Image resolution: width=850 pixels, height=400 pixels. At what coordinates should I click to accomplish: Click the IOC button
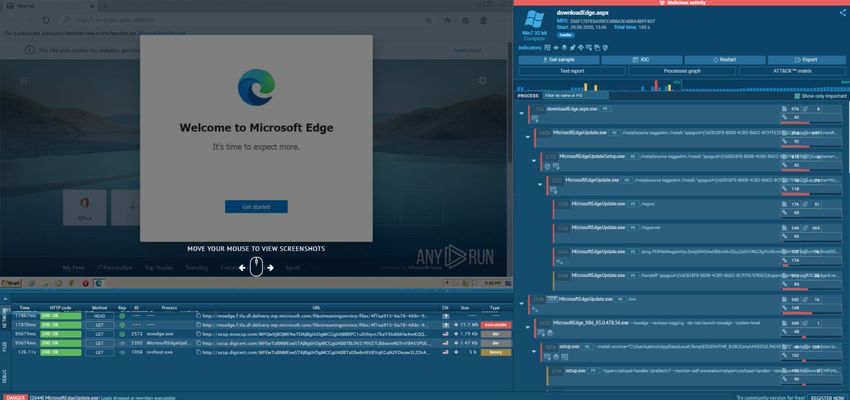641,60
